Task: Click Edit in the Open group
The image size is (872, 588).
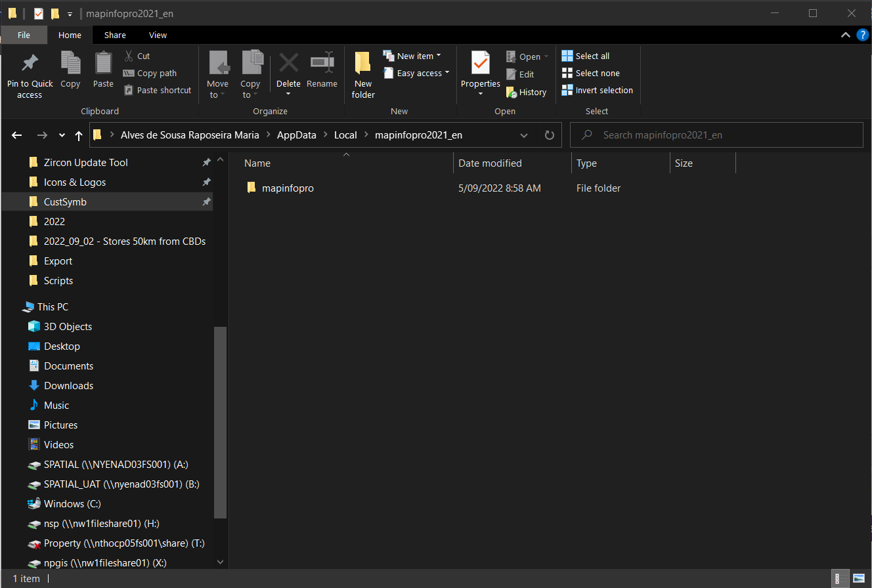Action: [x=520, y=75]
